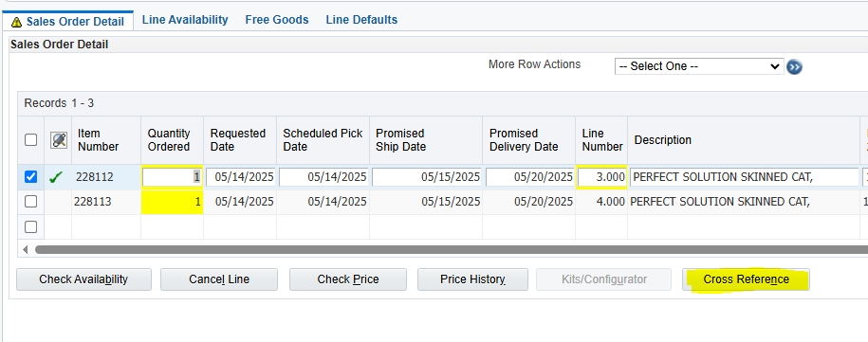Click the Quantity Ordered field for item 228112

[x=172, y=177]
